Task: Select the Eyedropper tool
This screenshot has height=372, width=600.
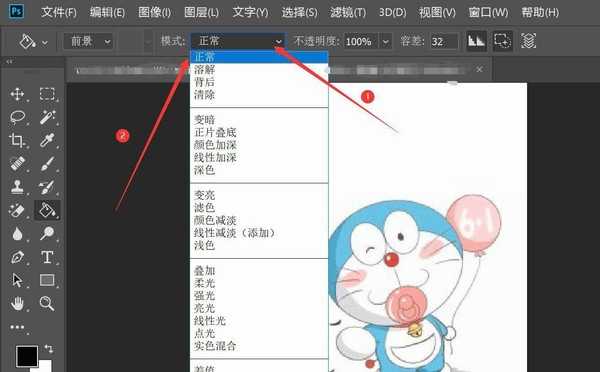Action: pyautogui.click(x=47, y=140)
